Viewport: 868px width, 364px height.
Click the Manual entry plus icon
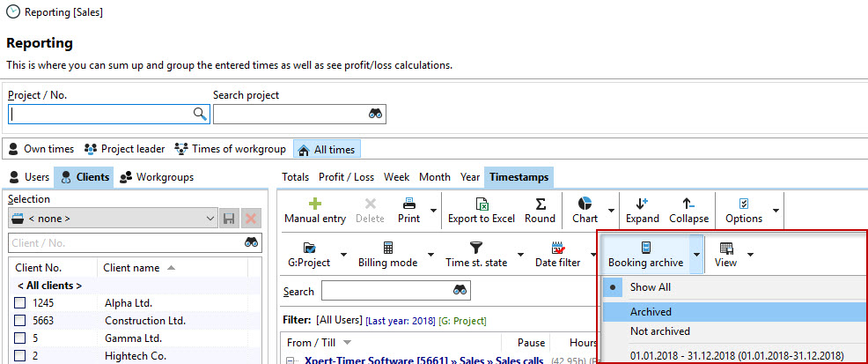(314, 204)
